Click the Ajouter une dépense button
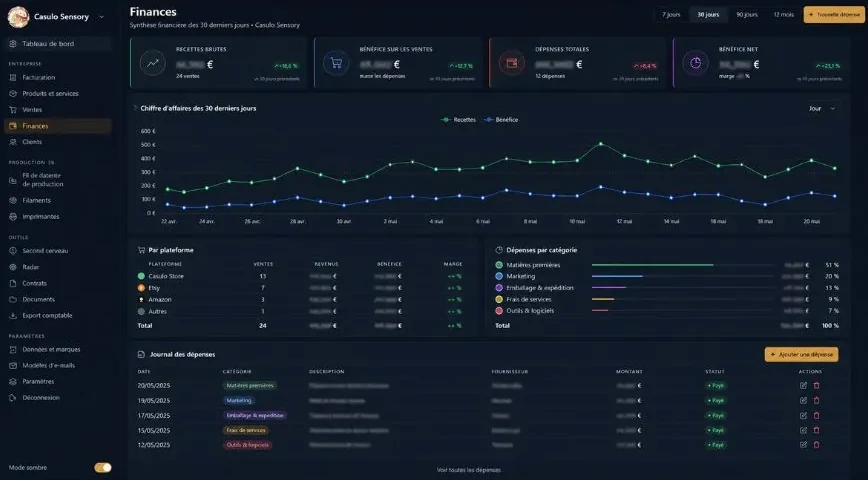 point(801,354)
